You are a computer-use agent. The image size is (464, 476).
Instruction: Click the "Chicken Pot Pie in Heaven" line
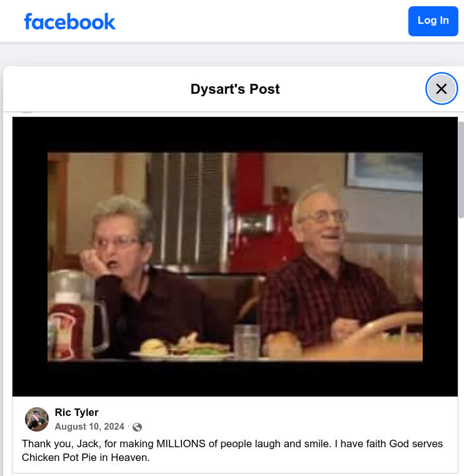[x=86, y=457]
